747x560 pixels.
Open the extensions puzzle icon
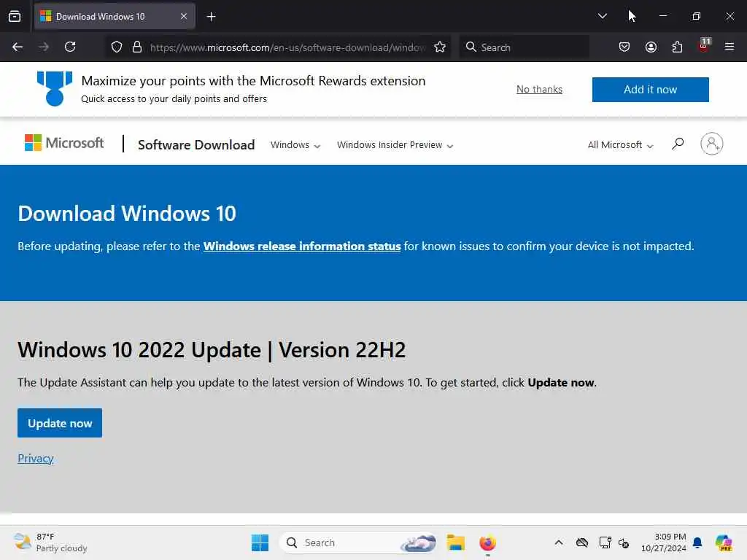click(677, 47)
